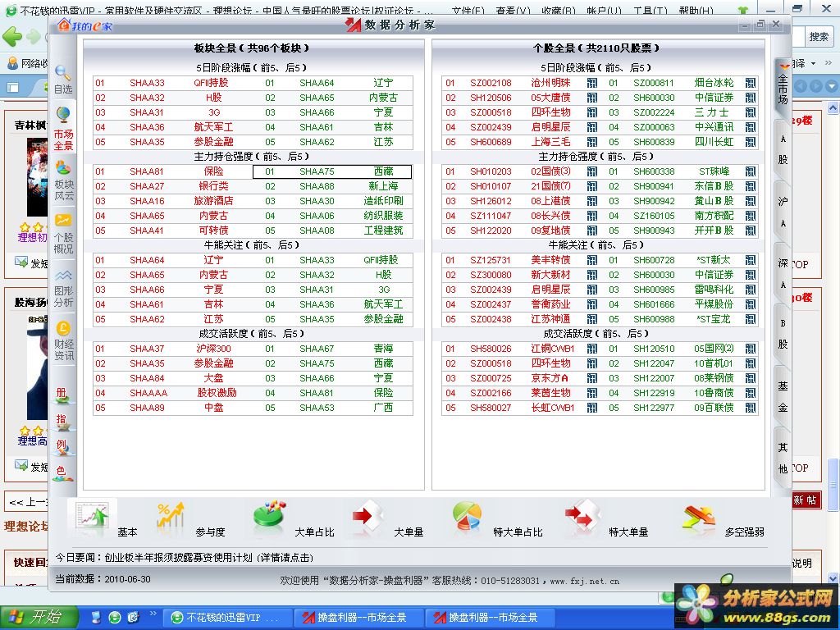This screenshot has height=630, width=840.
Task: Open chart icon next to 沧州明珠
Action: coord(592,83)
